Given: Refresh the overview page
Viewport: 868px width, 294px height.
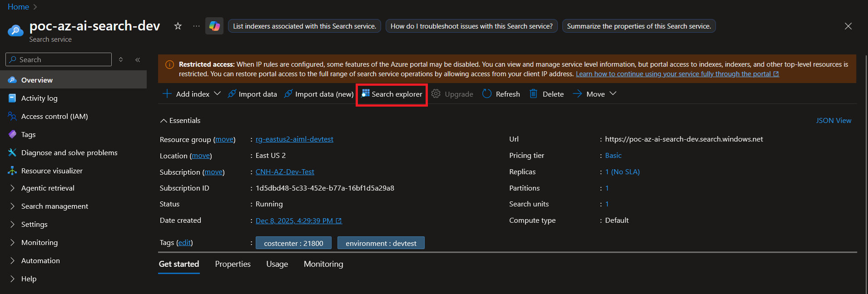Looking at the screenshot, I should tap(501, 94).
